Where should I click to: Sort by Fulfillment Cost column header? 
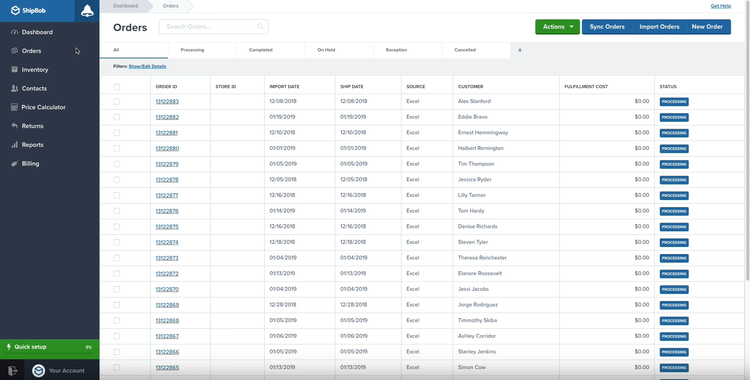[586, 87]
